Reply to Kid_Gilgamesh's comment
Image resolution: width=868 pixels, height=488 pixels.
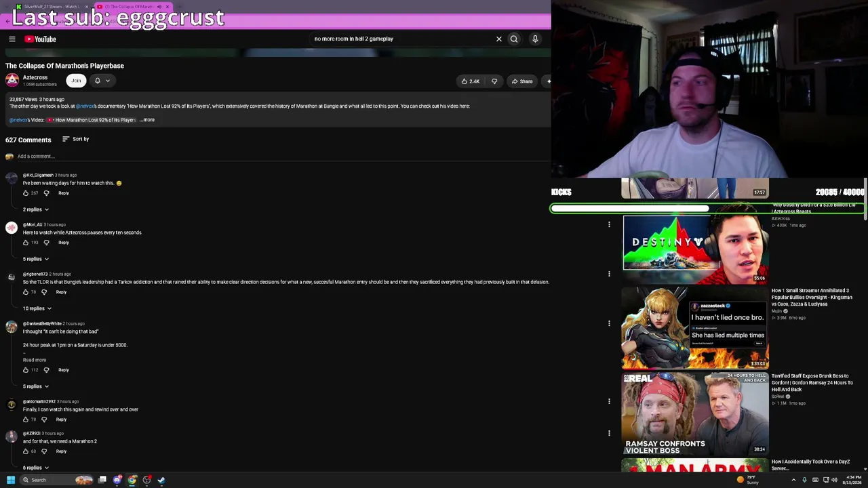[64, 193]
